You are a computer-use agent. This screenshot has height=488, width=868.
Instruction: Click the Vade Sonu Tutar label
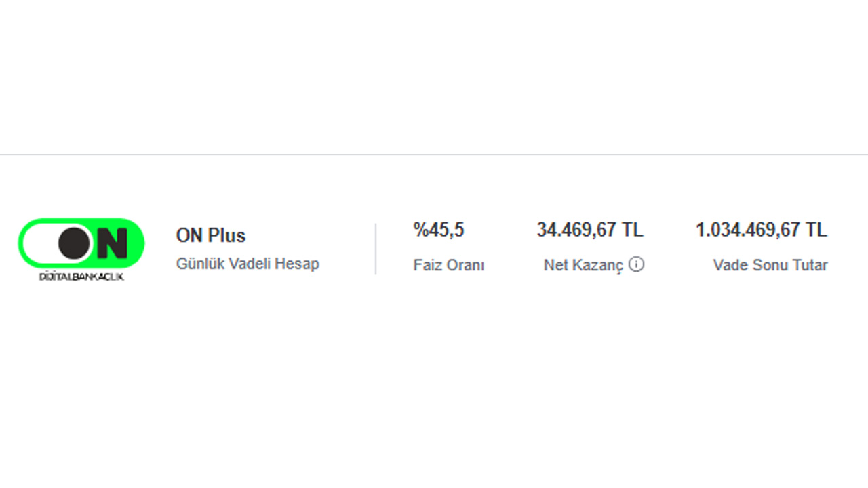(x=770, y=265)
